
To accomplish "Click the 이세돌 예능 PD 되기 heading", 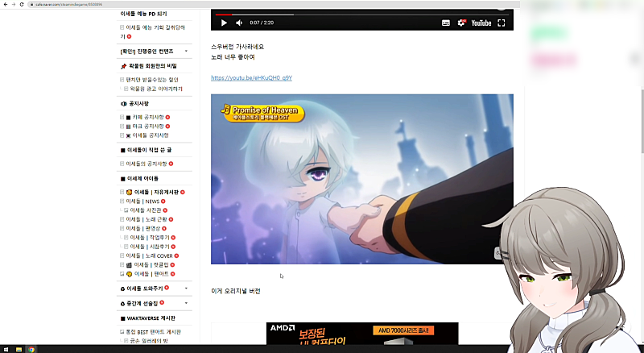I will click(x=143, y=14).
